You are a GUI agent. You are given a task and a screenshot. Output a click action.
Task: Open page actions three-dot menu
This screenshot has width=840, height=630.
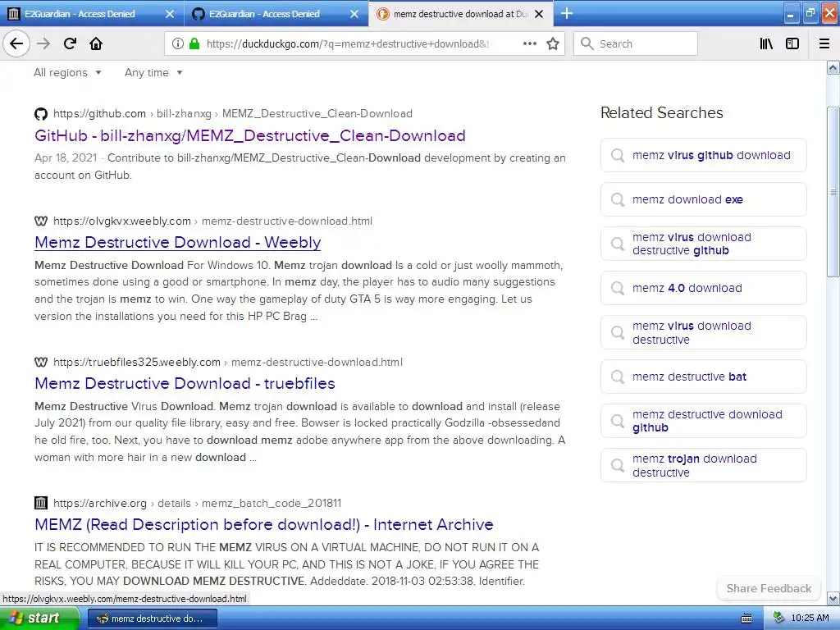coord(530,44)
